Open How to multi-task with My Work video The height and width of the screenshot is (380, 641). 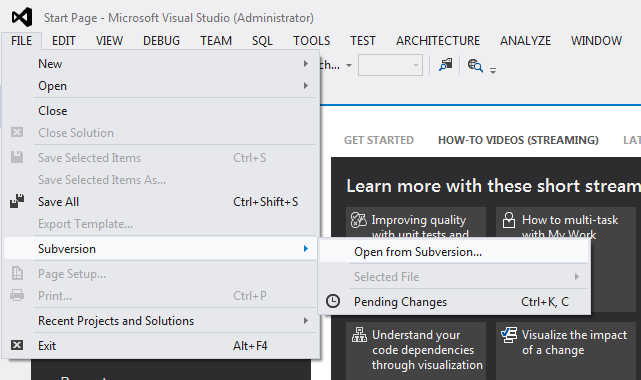[x=566, y=223]
